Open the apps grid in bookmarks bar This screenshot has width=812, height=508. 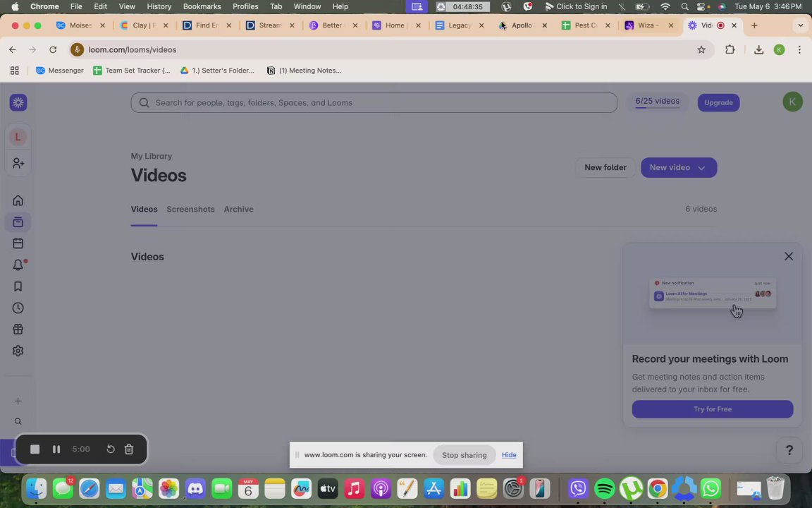(15, 71)
